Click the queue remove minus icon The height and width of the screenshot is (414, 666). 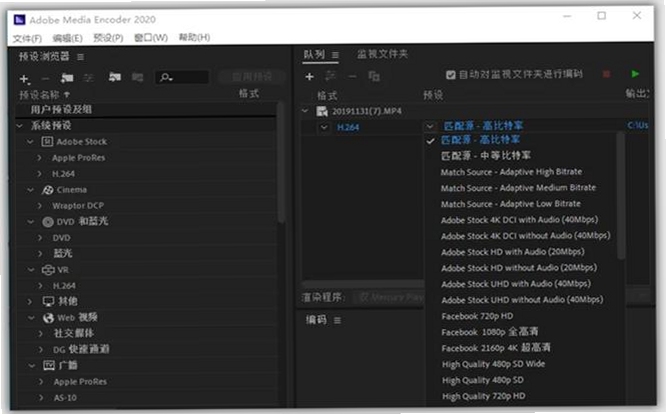pyautogui.click(x=352, y=76)
